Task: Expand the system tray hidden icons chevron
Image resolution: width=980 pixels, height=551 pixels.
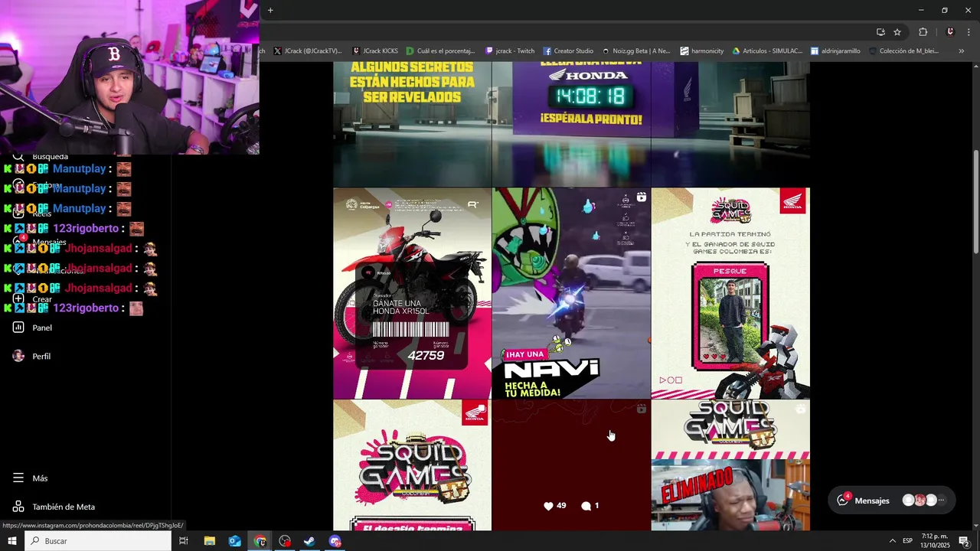Action: [x=892, y=541]
